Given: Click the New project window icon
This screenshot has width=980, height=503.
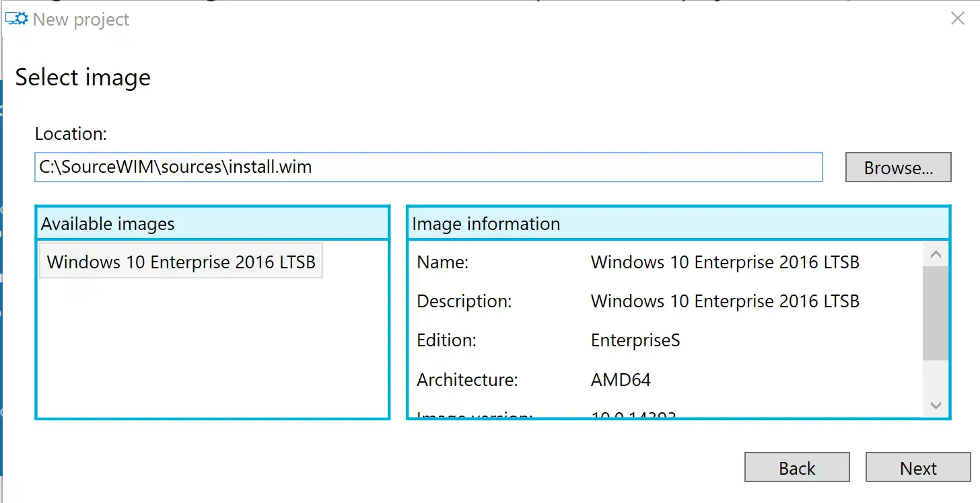Looking at the screenshot, I should point(17,19).
